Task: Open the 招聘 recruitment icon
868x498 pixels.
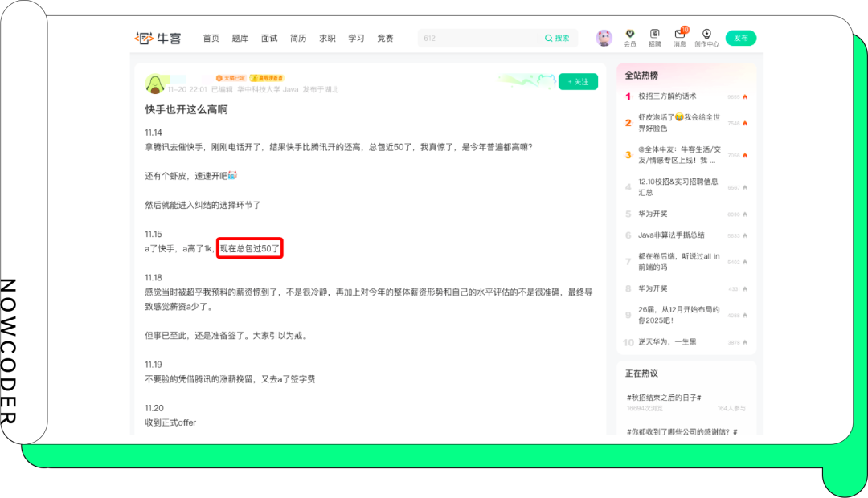Action: [654, 37]
